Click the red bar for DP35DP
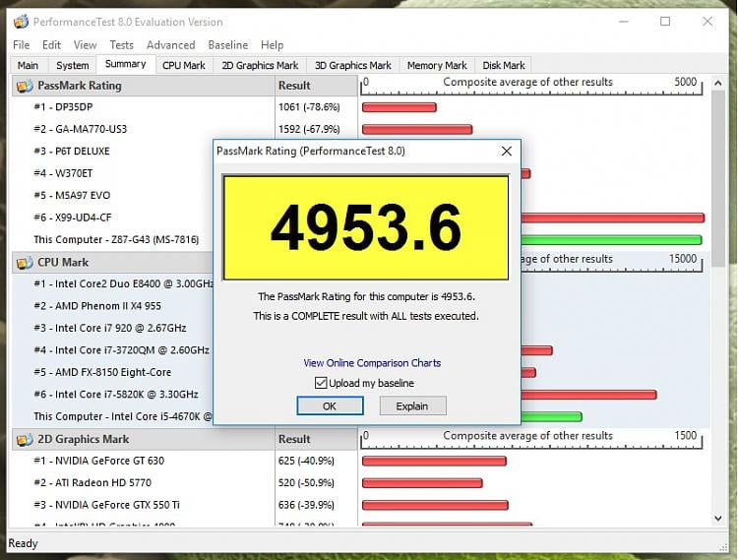Screen dimensions: 738x560 [400, 107]
